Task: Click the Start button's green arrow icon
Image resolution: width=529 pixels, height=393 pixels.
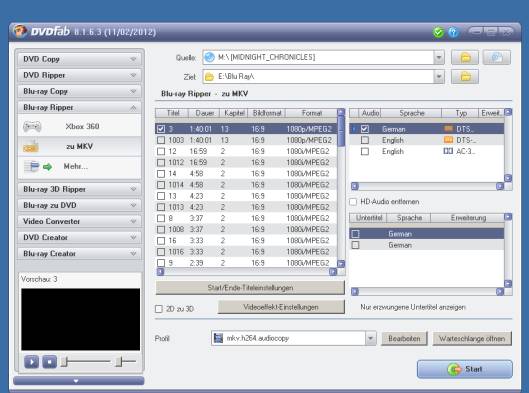Action: [x=454, y=369]
